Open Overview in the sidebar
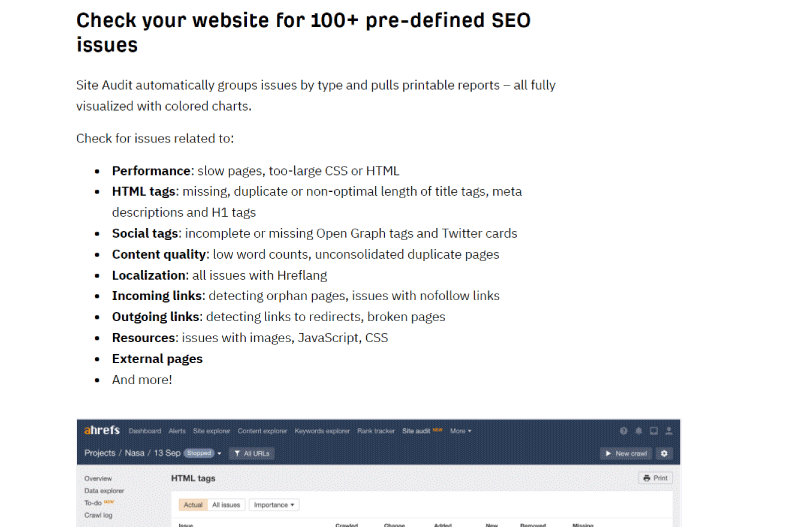Screen dimensions: 800x530 98,478
